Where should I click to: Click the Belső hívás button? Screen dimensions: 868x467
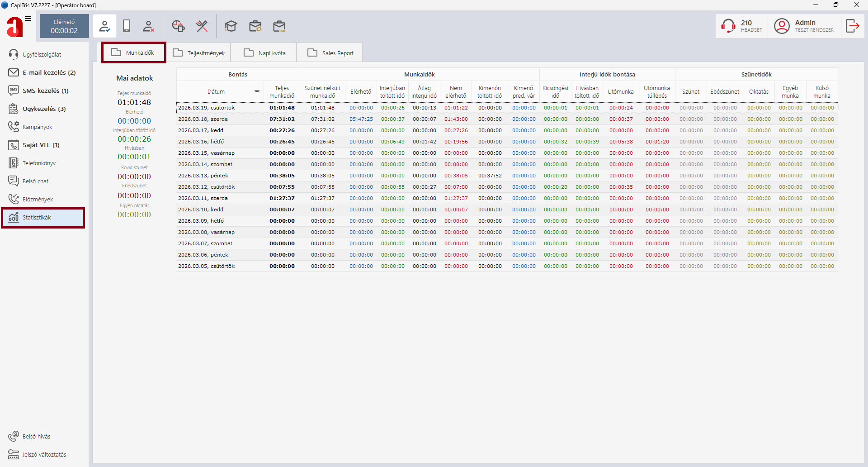pos(36,436)
